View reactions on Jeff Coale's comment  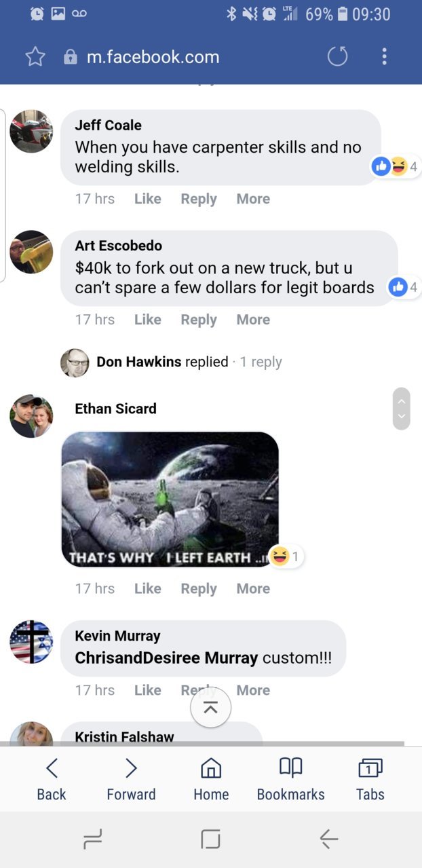click(395, 166)
